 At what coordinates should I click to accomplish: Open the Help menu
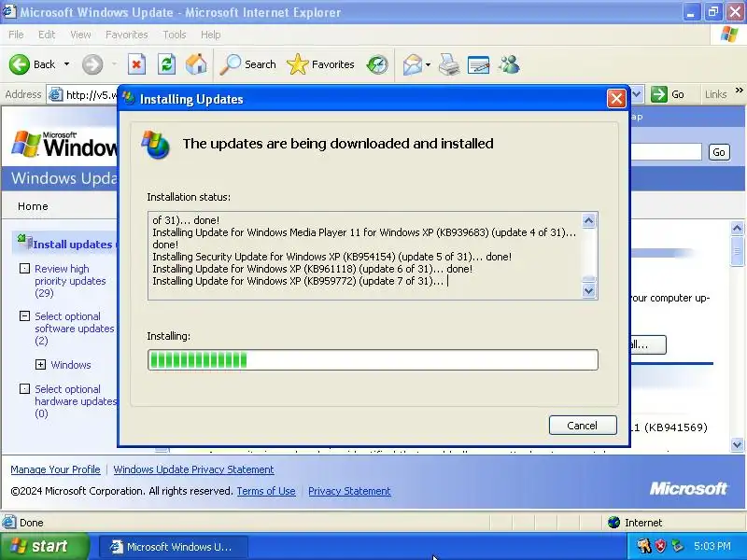(x=211, y=35)
